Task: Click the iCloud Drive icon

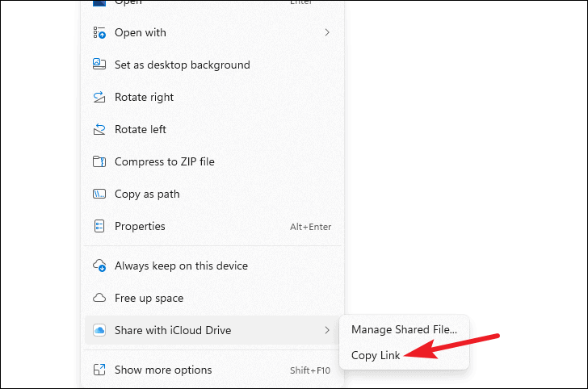Action: coord(99,330)
